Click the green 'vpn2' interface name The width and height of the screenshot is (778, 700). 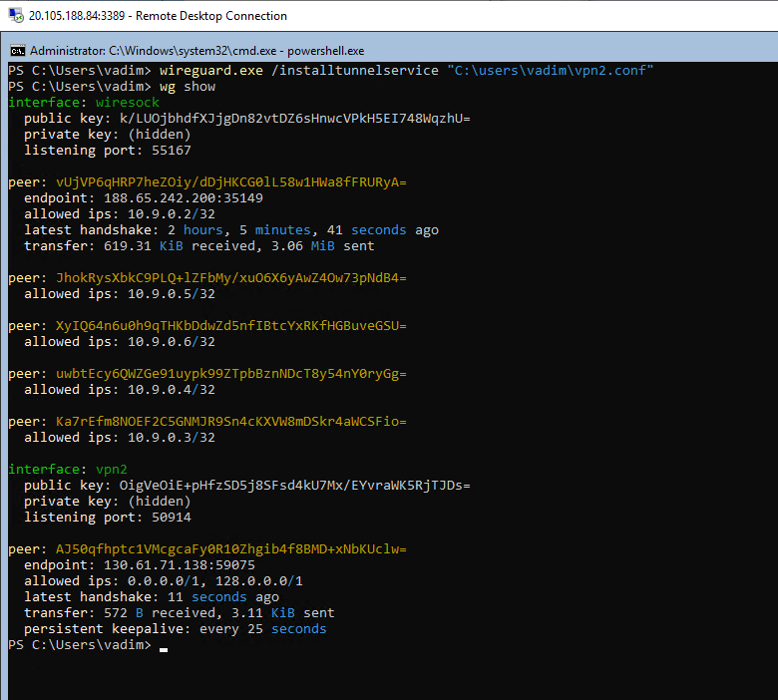(112, 470)
